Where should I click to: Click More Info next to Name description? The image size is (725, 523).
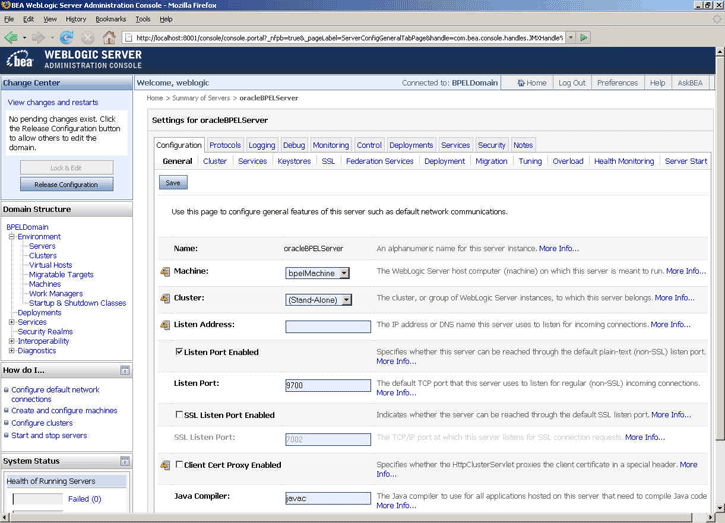(x=559, y=249)
